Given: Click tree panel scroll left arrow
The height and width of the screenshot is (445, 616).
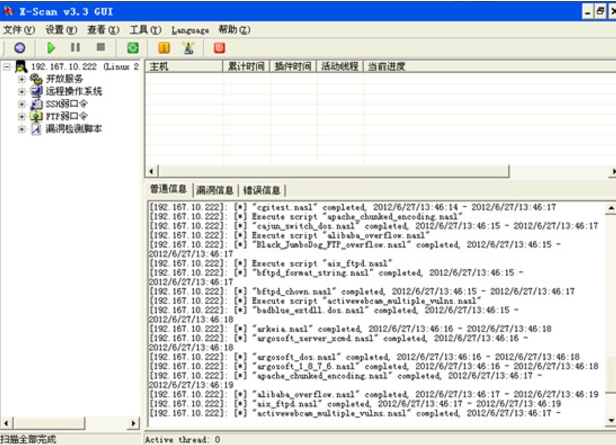Looking at the screenshot, I should pos(6,423).
